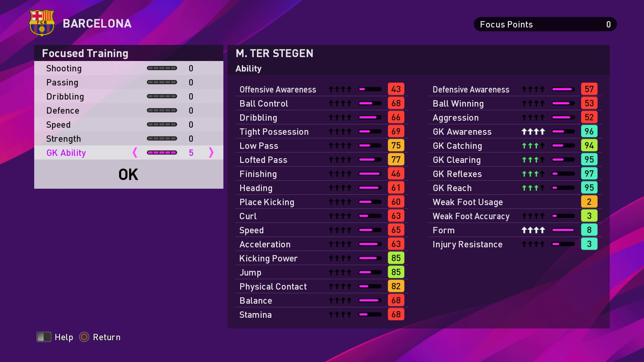Click GK Catching green arrows icon
The image size is (644, 362).
[533, 146]
